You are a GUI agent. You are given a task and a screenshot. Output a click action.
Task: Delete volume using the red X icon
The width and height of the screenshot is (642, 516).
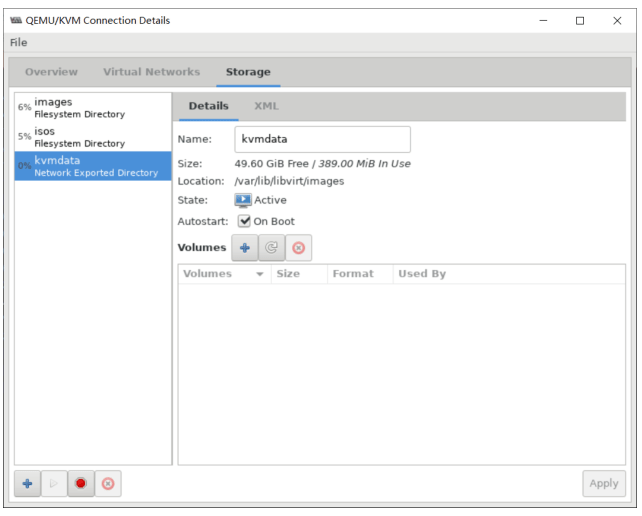[298, 248]
